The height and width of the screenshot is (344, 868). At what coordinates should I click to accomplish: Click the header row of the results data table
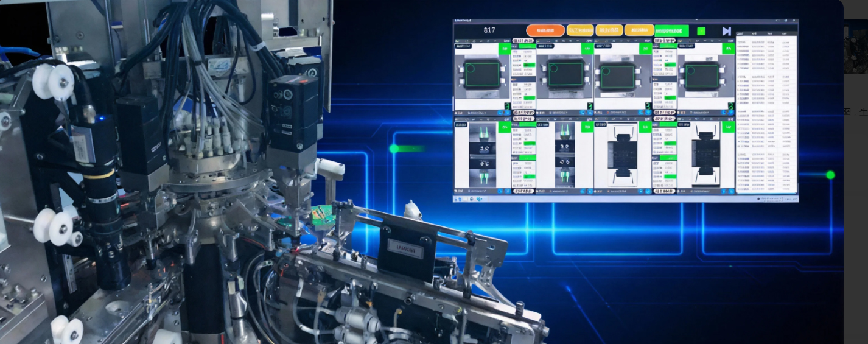click(x=766, y=34)
